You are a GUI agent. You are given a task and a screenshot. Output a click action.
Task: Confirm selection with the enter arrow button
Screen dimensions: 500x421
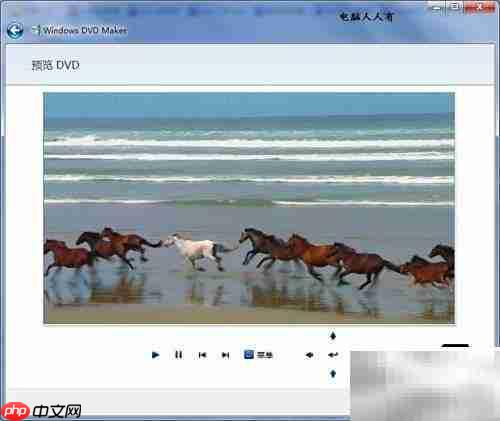(x=333, y=355)
